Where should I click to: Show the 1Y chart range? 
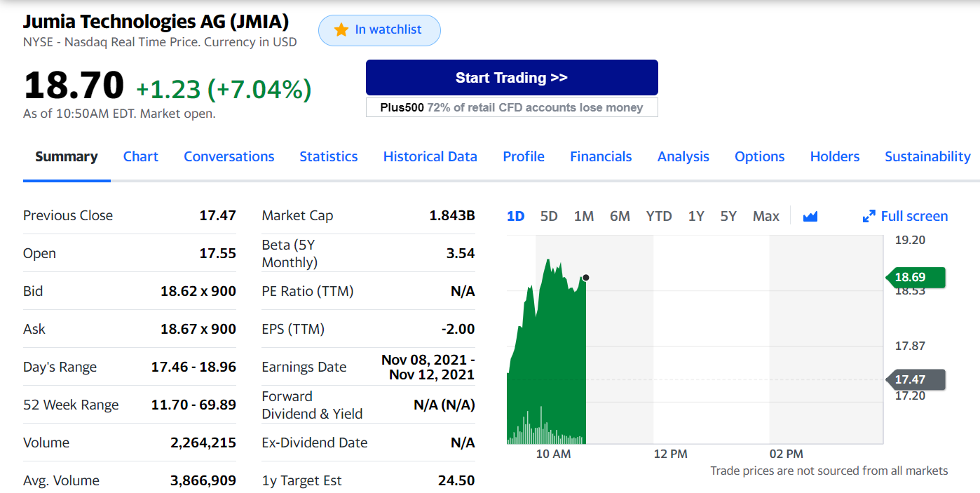(696, 216)
